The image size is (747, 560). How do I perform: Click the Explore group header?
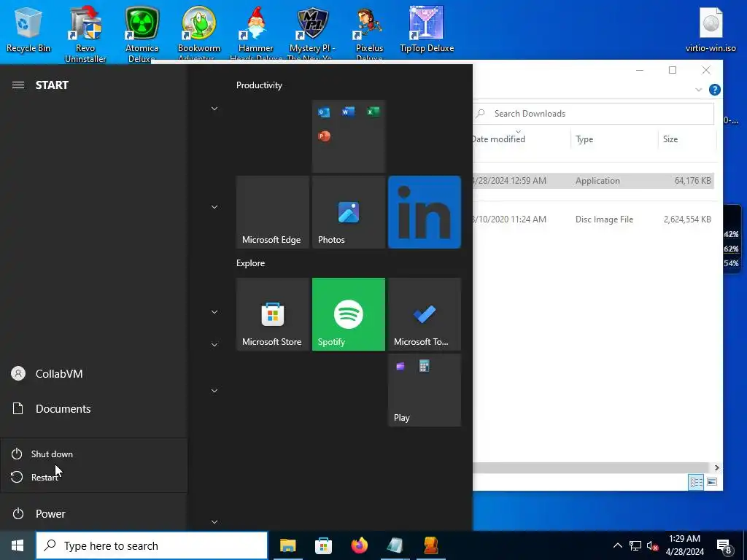tap(251, 262)
